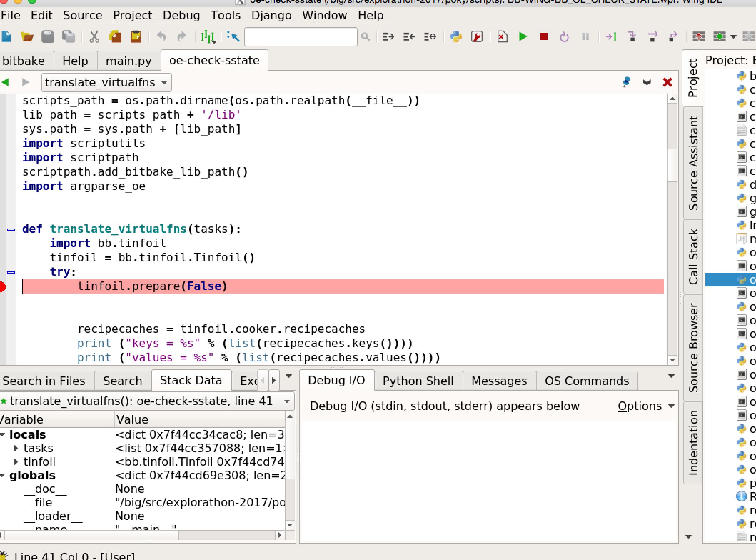This screenshot has height=560, width=756.
Task: Switch to the main.py editor tab
Action: coord(128,61)
